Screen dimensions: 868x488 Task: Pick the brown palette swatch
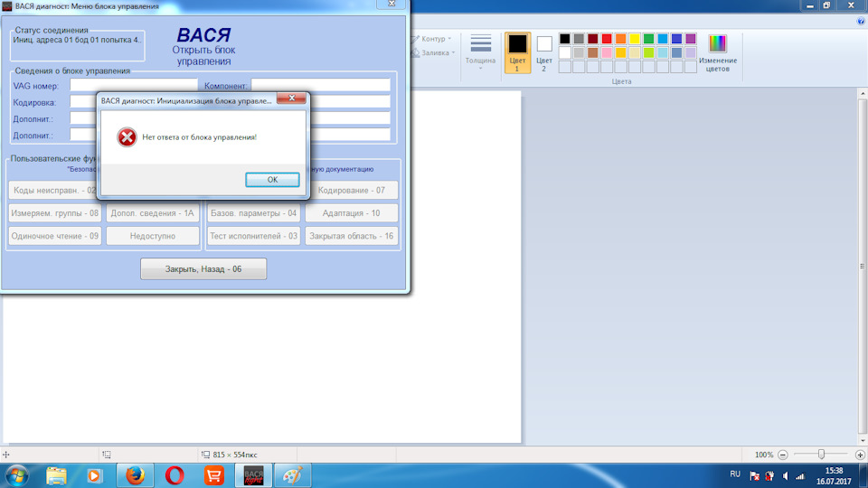click(593, 52)
